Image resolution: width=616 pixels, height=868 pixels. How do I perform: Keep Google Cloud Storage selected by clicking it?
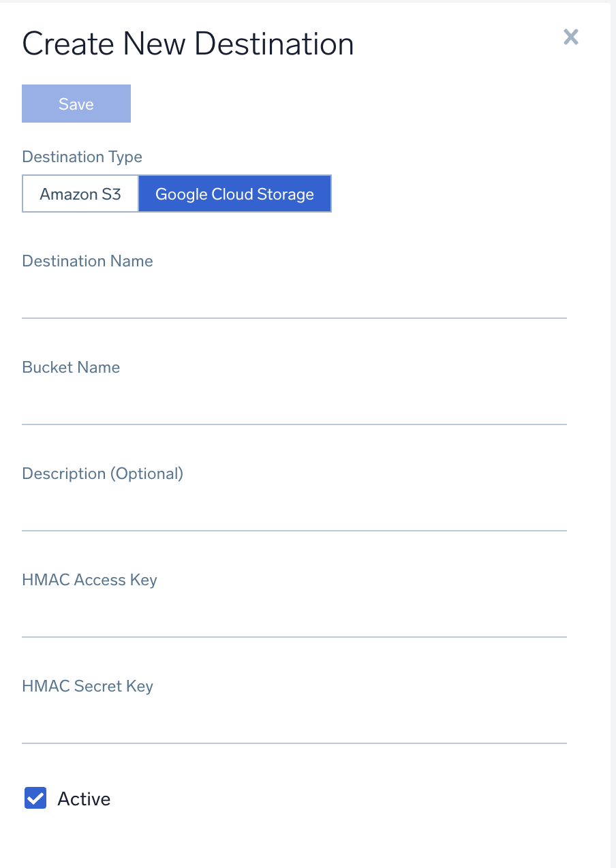point(234,193)
